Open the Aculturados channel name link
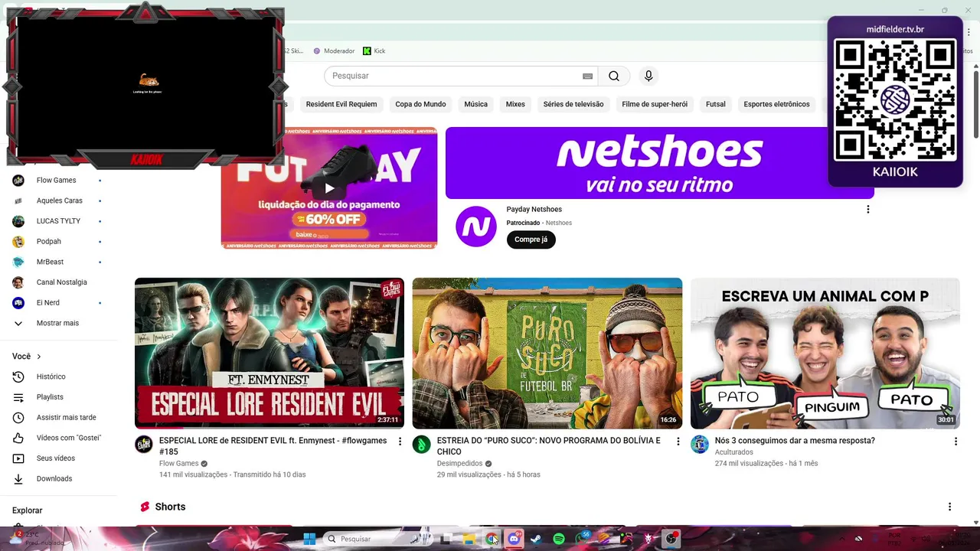This screenshot has height=551, width=980. click(733, 452)
